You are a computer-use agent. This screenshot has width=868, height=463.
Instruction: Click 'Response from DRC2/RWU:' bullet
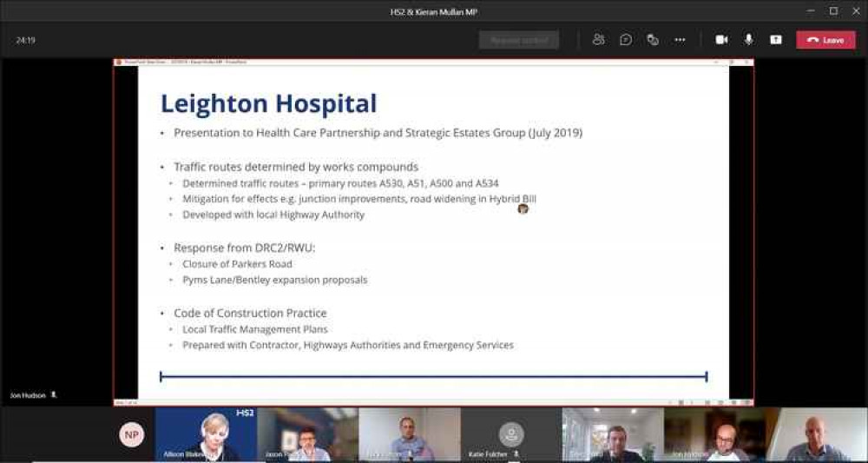244,248
